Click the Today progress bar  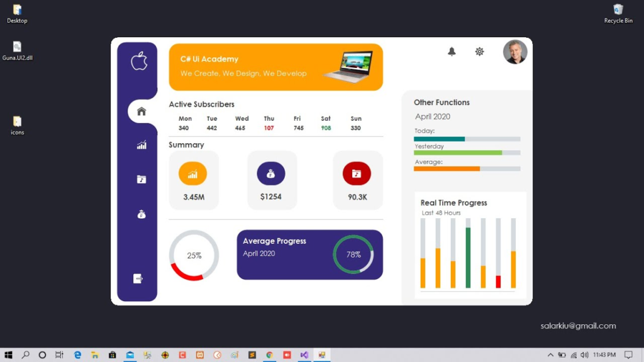tap(467, 139)
